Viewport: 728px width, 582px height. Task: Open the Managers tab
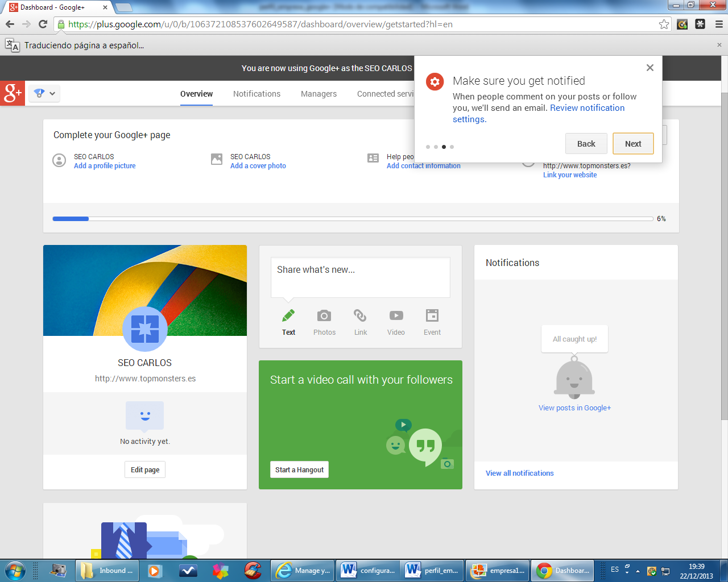point(318,94)
